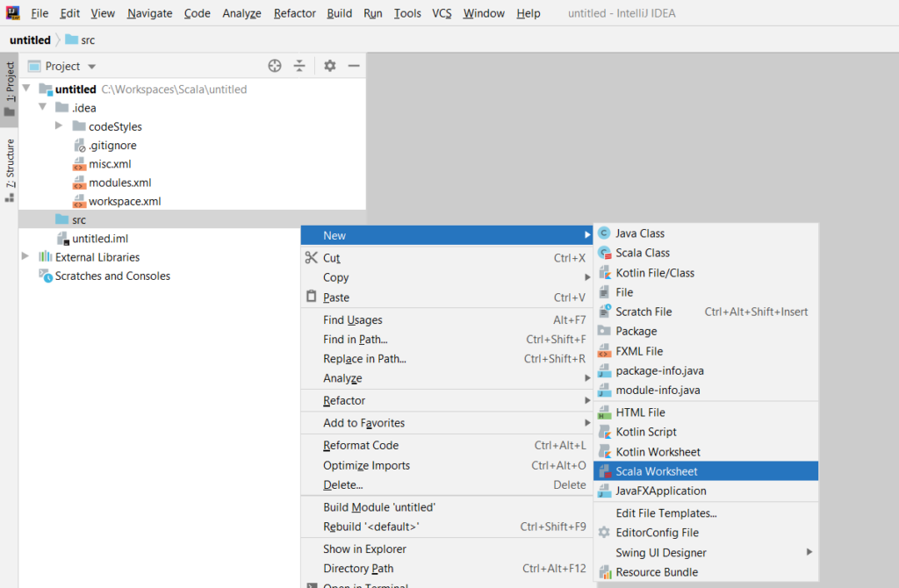Click the JavaFXApplication icon
This screenshot has width=899, height=588.
point(604,491)
